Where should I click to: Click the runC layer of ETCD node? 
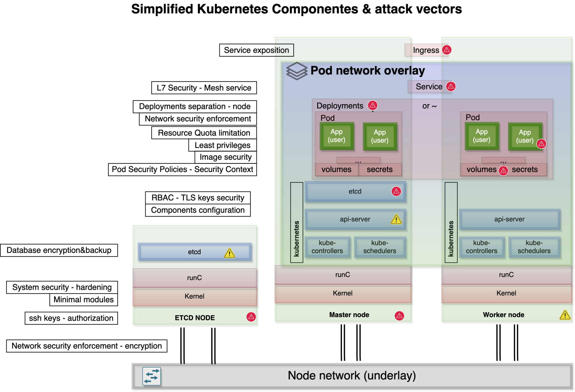194,278
